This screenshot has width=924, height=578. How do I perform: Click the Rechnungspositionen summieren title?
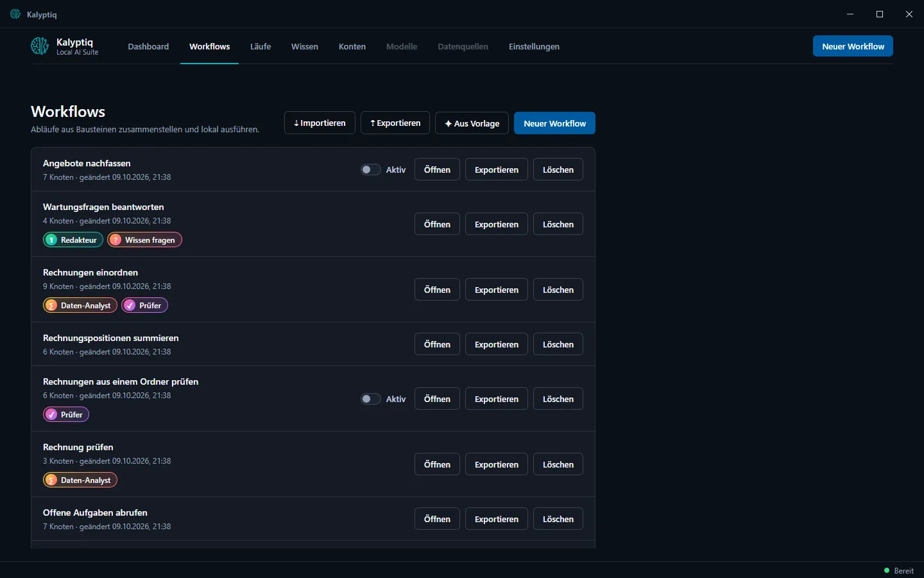click(111, 338)
